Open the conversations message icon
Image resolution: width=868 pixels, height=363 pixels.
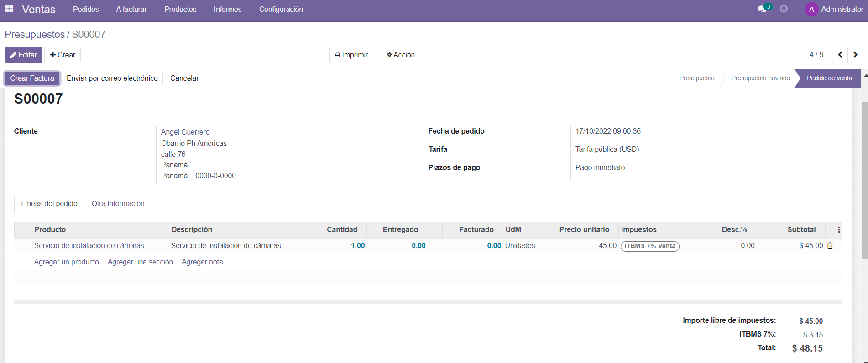pyautogui.click(x=762, y=9)
